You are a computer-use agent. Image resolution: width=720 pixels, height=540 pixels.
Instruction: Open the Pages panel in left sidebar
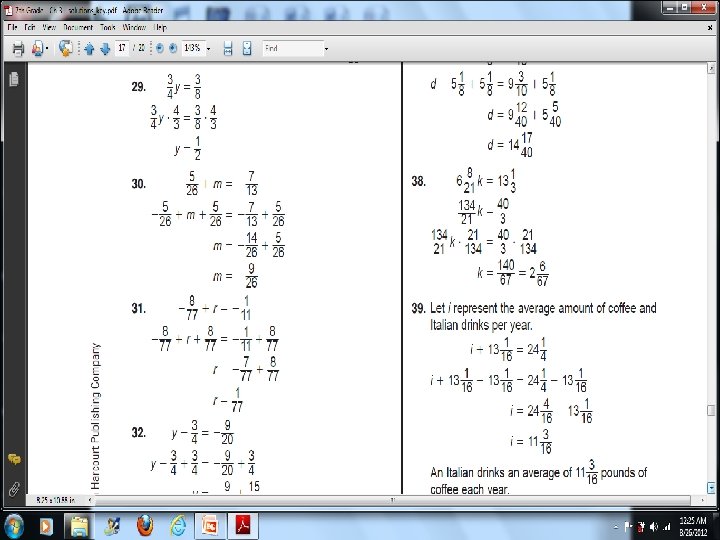coord(14,79)
